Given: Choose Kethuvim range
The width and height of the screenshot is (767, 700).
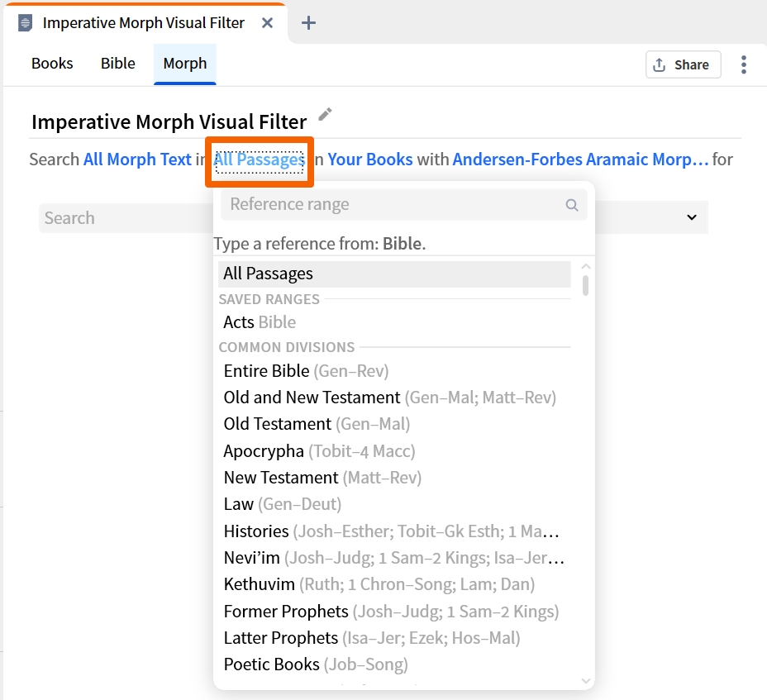Looking at the screenshot, I should click(394, 584).
